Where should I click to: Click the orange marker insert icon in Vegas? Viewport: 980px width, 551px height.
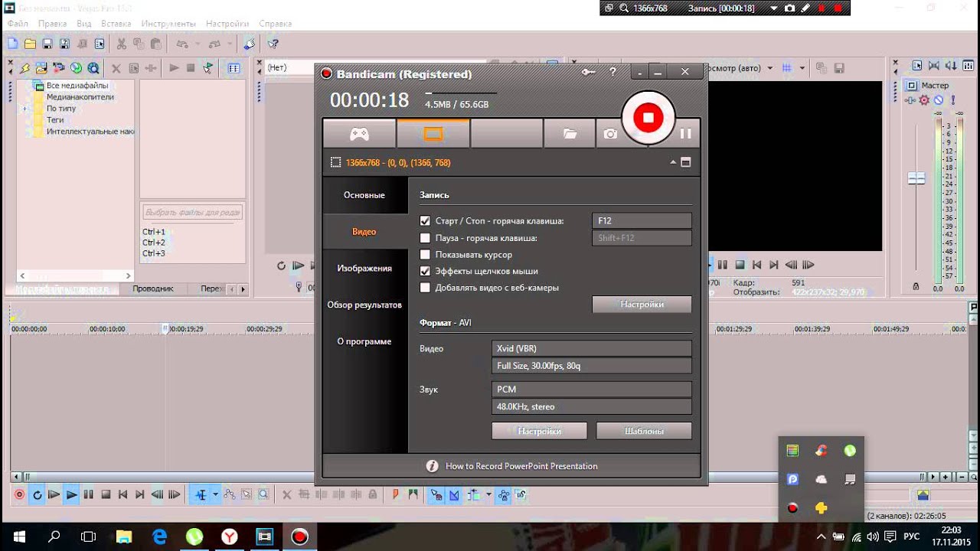point(396,495)
